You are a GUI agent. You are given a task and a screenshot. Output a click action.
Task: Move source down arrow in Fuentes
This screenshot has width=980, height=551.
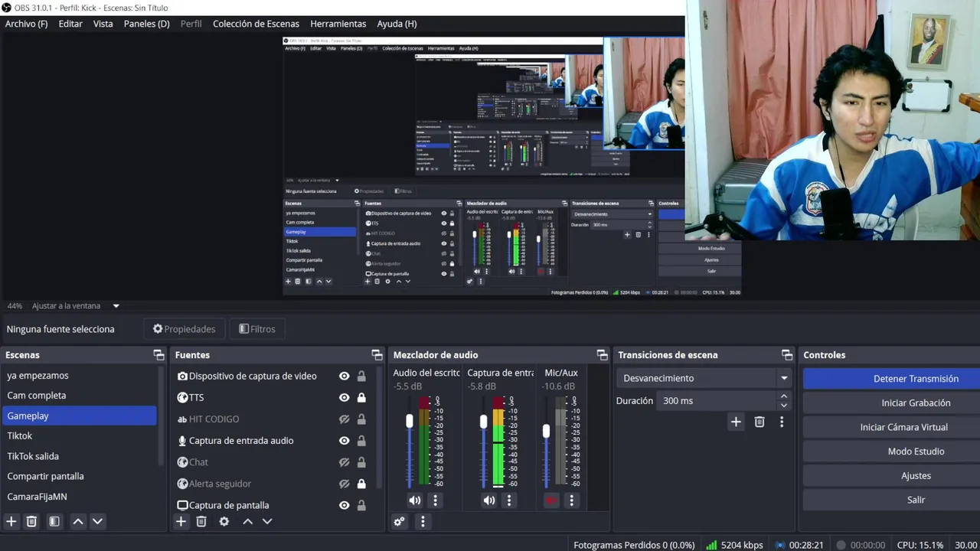click(267, 521)
